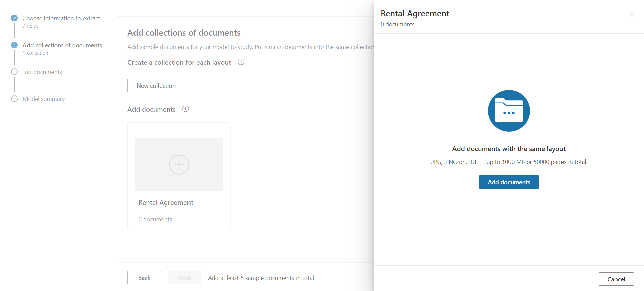Create a New collection
Image resolution: width=644 pixels, height=291 pixels.
[x=156, y=85]
